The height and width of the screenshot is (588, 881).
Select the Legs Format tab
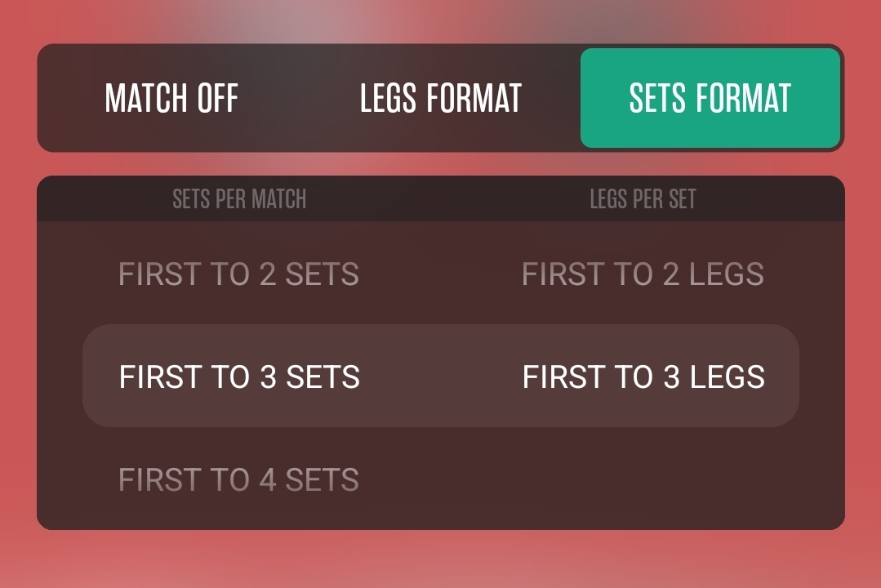tap(440, 98)
